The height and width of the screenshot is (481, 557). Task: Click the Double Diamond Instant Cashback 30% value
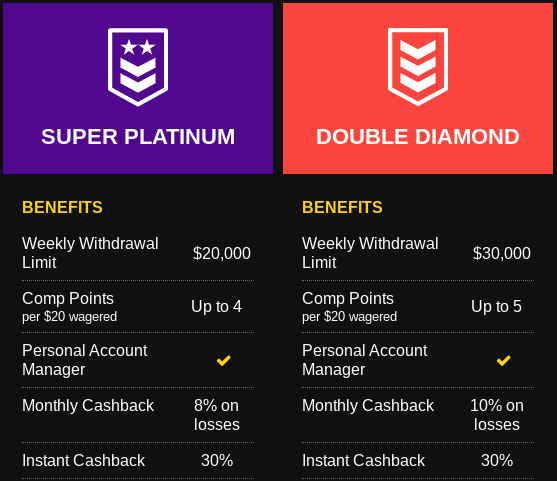coord(497,460)
